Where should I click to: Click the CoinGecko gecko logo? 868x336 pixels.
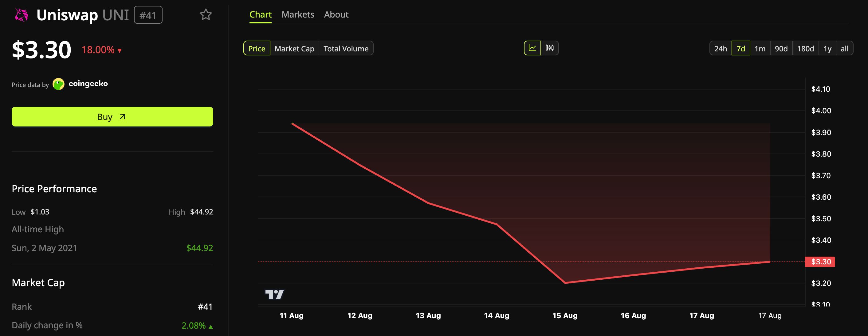59,84
